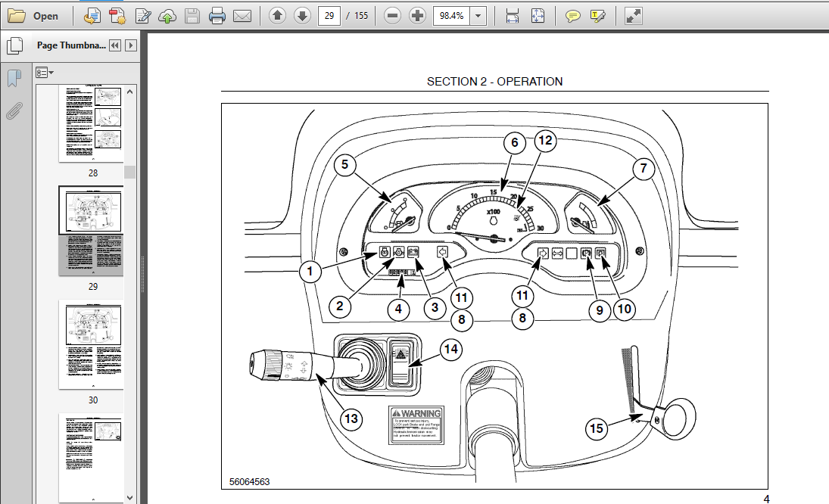Click the zoom in plus button
This screenshot has height=504, width=829.
point(417,16)
